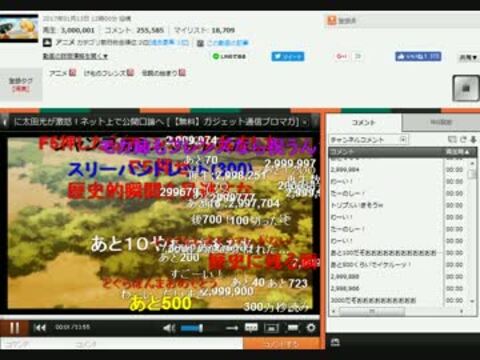Click the comment list refresh icon

pyautogui.click(x=463, y=140)
